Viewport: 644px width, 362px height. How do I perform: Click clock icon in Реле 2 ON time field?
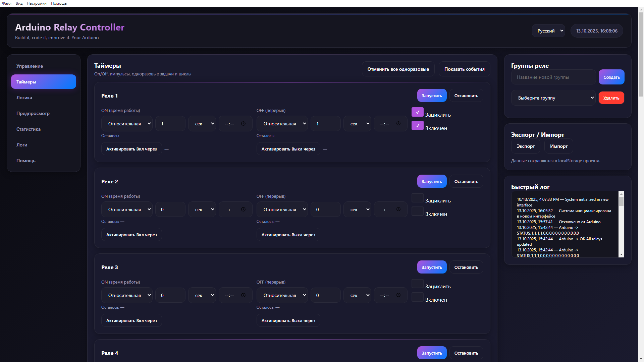coord(243,209)
